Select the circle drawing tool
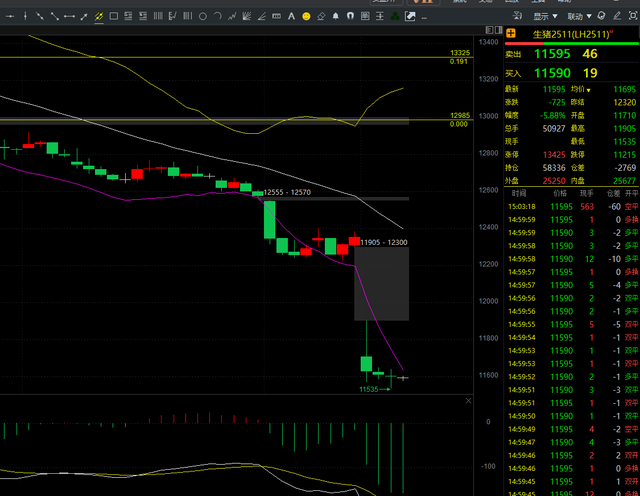 pos(202,16)
